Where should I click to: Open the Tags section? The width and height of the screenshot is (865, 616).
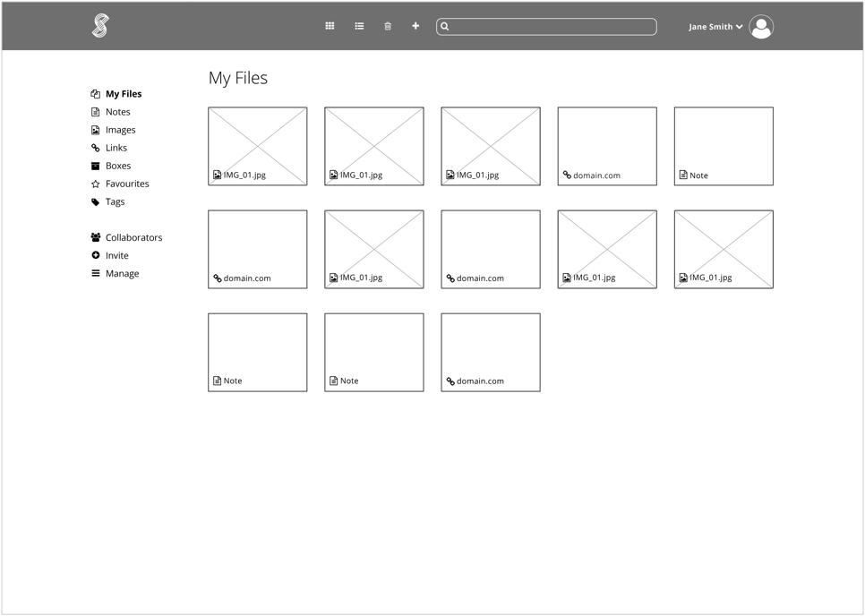click(115, 201)
